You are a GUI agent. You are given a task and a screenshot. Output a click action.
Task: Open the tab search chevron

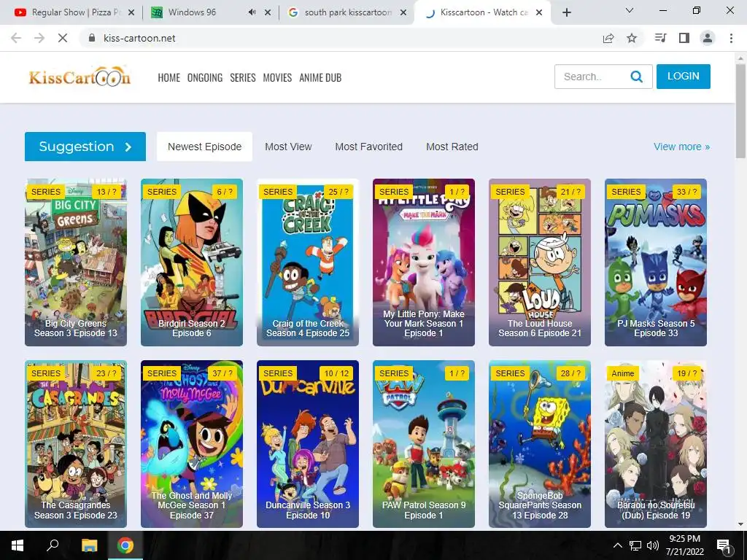pos(630,10)
